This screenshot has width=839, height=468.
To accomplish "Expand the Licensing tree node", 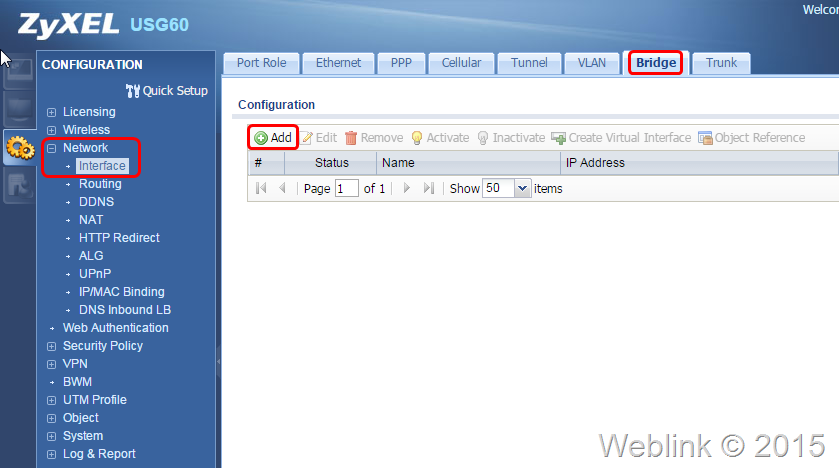I will point(51,112).
